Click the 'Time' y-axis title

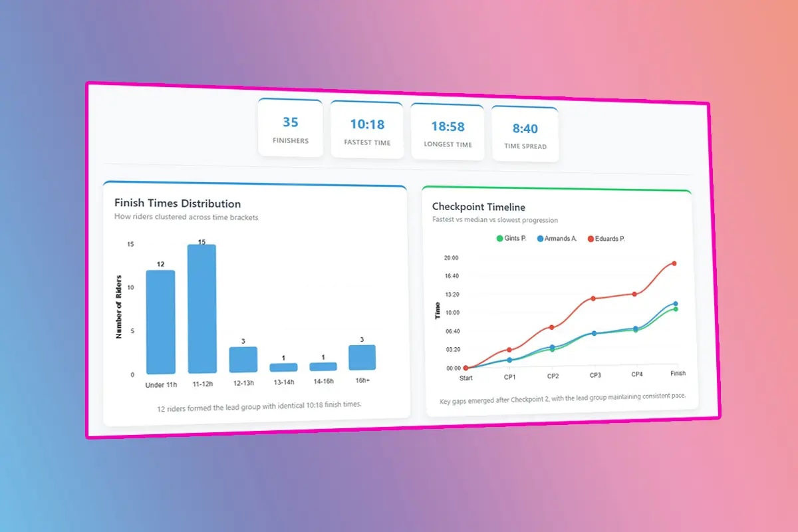pos(437,311)
